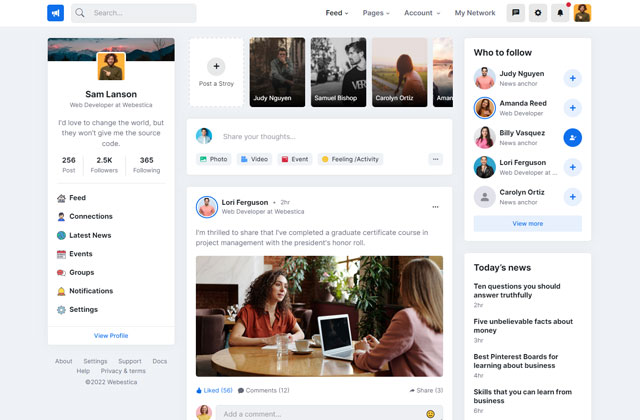Click View more in Who to follow

click(527, 223)
